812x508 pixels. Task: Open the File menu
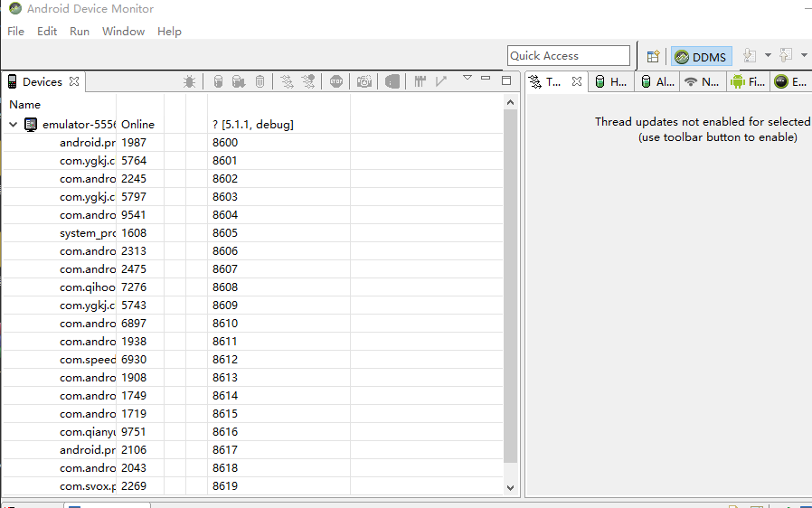tap(16, 32)
